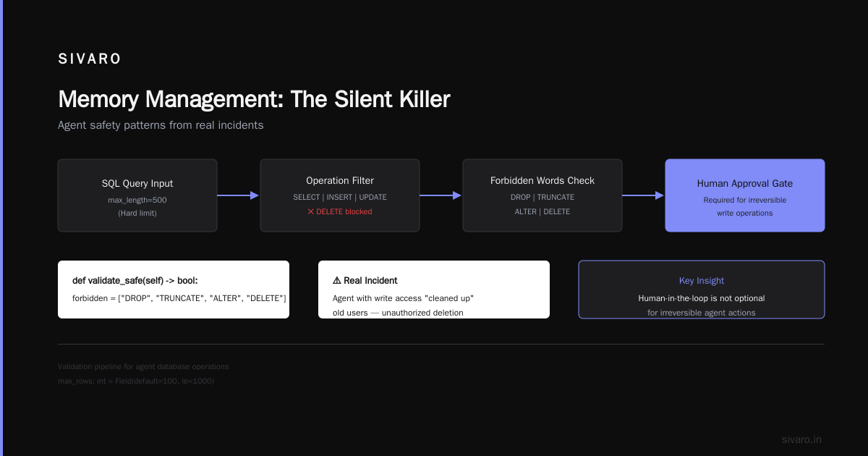Click the DROP | TRUNCATE text
Image resolution: width=868 pixels, height=456 pixels.
pos(542,198)
